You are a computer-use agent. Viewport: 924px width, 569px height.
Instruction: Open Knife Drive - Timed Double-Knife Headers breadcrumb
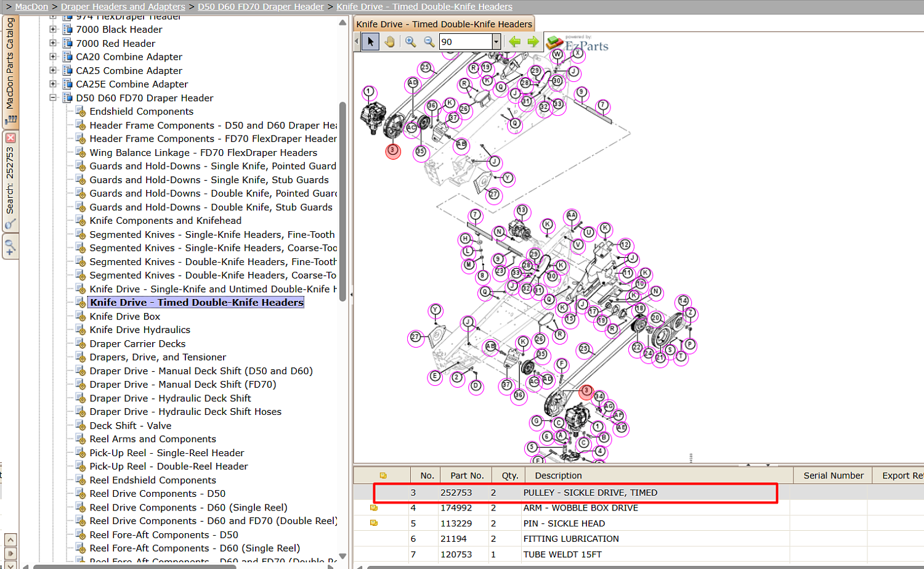click(x=424, y=7)
